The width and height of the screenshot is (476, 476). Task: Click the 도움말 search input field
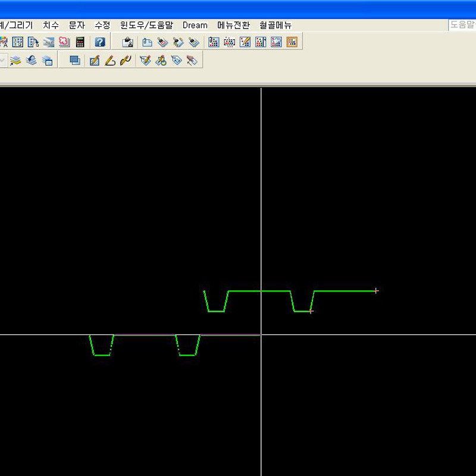tap(462, 25)
